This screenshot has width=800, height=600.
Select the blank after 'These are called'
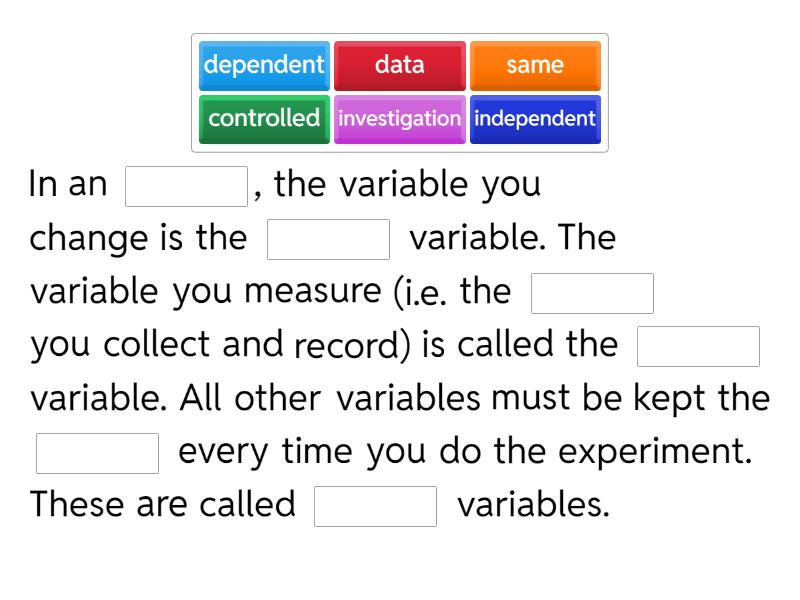pos(376,506)
